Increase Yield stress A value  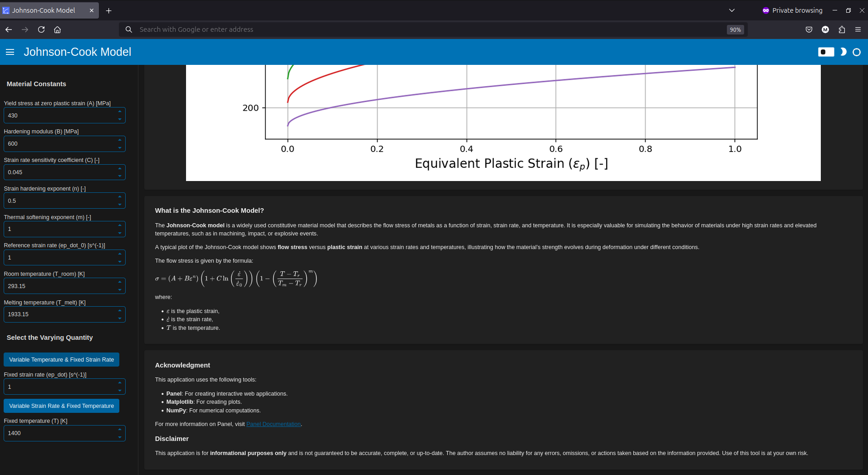point(120,112)
